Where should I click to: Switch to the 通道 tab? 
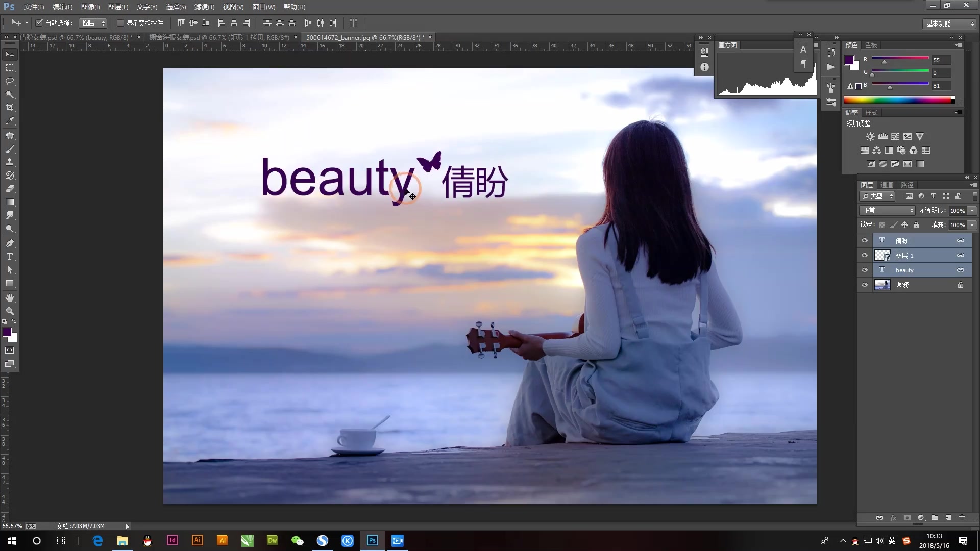tap(887, 185)
